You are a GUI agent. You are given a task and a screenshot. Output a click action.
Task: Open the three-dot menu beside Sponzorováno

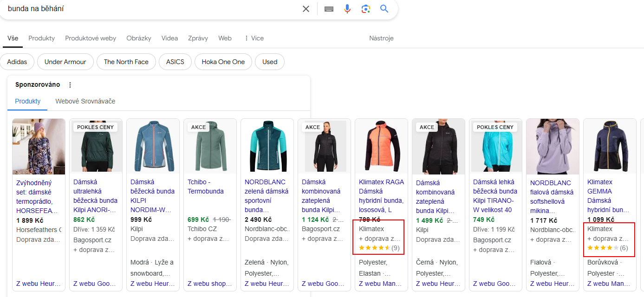click(70, 85)
